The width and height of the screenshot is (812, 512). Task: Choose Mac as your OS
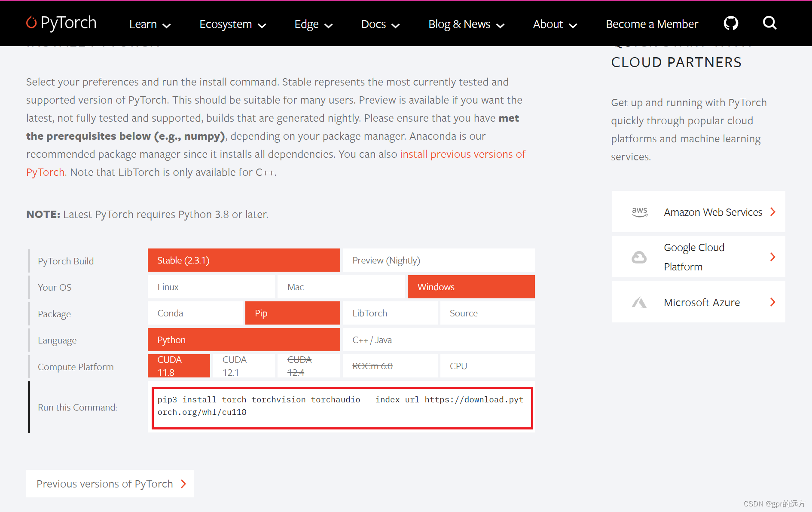click(341, 287)
